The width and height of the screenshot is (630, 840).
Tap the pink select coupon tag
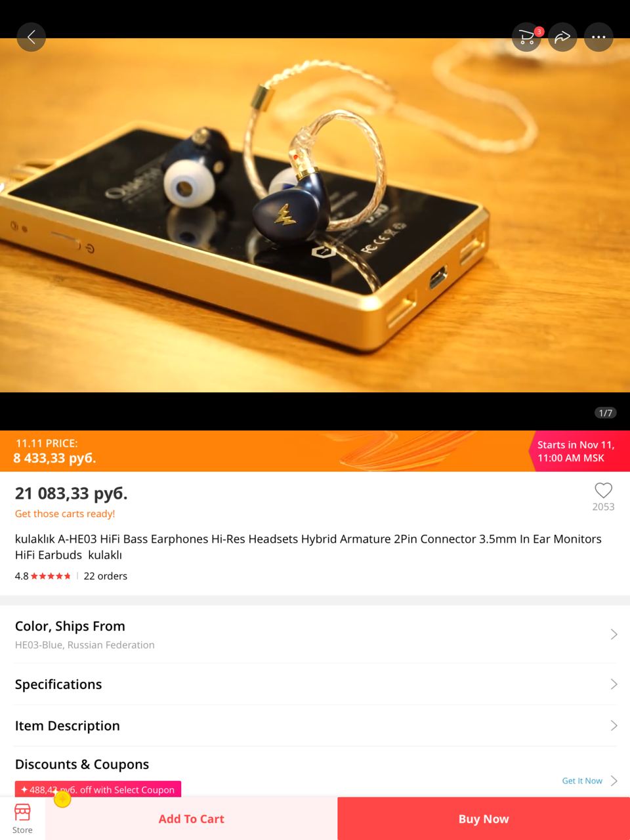tap(98, 789)
